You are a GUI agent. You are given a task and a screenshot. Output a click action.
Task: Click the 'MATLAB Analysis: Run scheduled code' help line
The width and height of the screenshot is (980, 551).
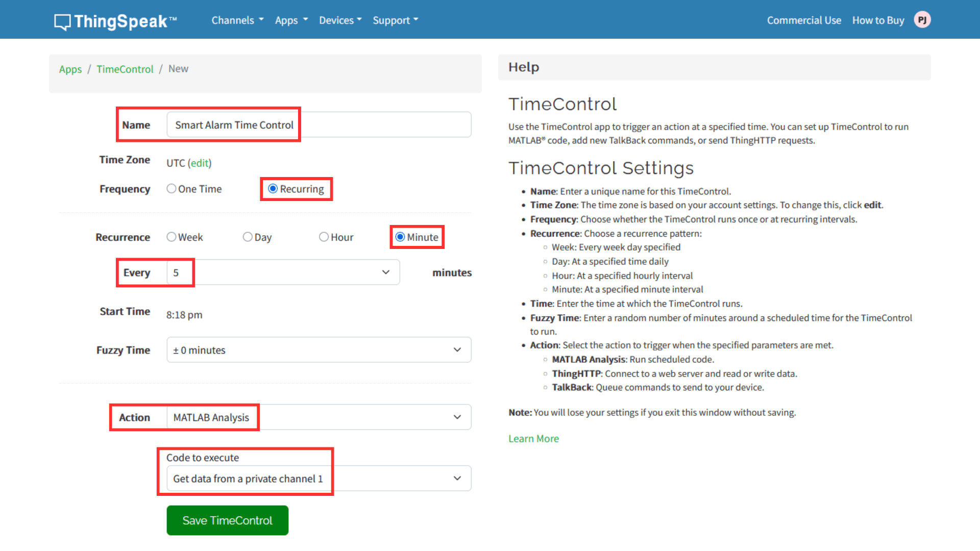pyautogui.click(x=633, y=359)
